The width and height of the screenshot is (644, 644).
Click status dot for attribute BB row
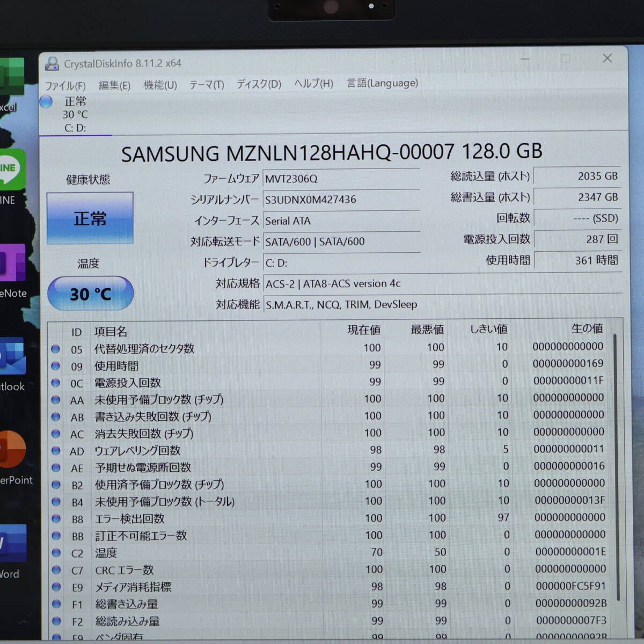(56, 536)
